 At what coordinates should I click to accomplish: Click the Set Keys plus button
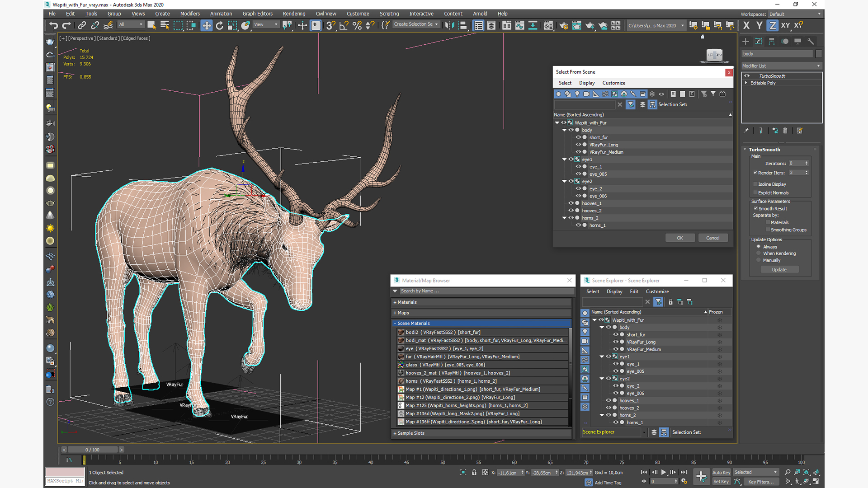tap(701, 476)
